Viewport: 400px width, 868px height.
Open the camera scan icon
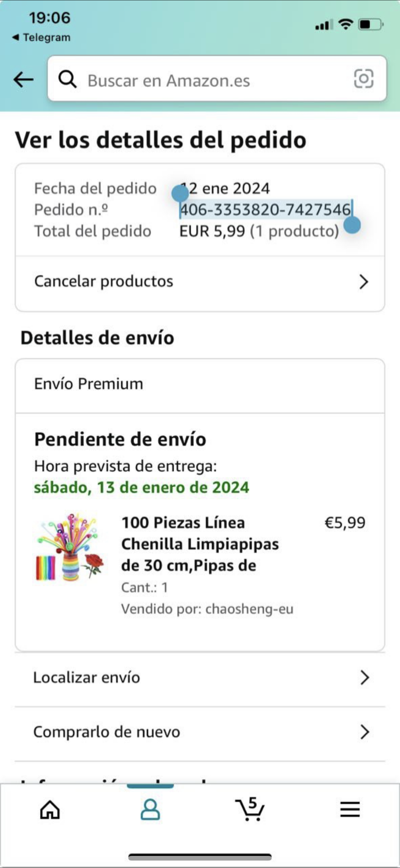(x=364, y=79)
